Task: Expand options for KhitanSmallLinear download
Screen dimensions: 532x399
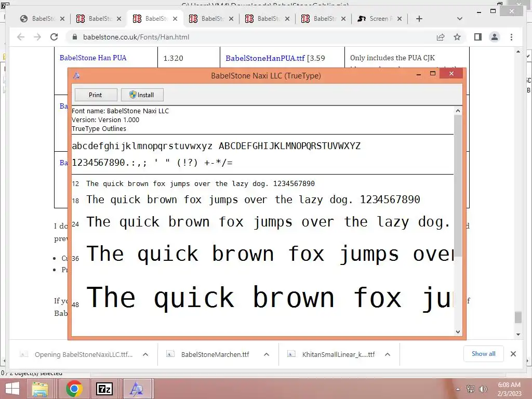Action: click(388, 354)
